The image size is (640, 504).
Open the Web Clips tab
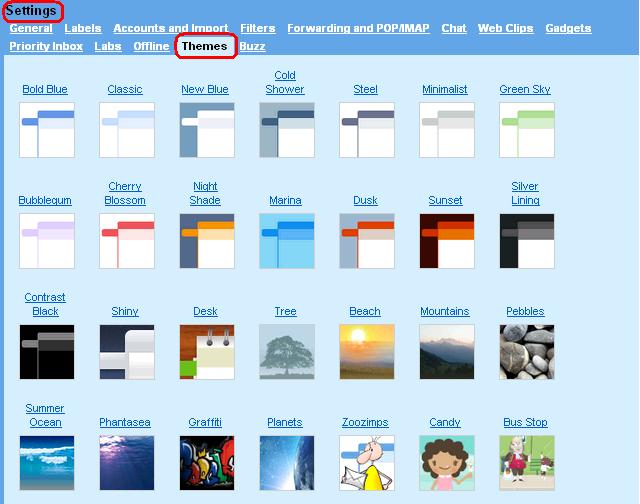pyautogui.click(x=506, y=28)
